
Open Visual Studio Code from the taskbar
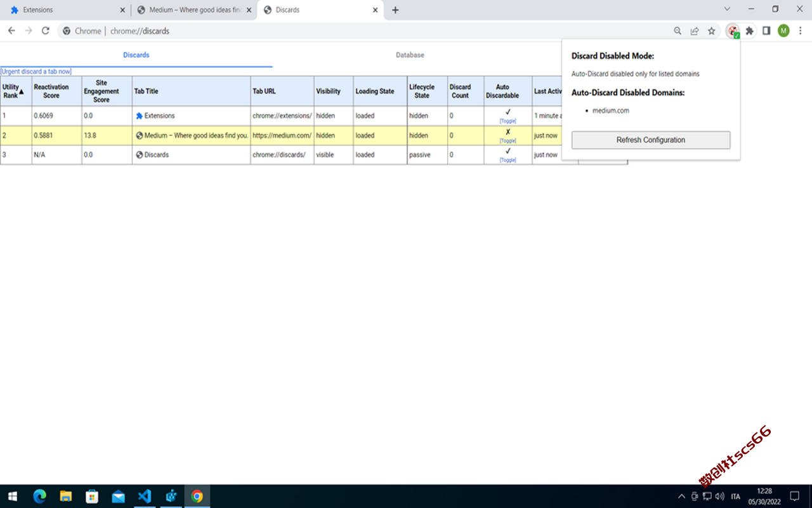pyautogui.click(x=145, y=497)
